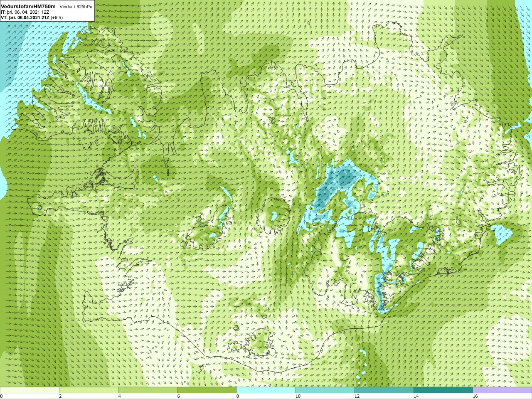Click the legend tick label '10'
Image resolution: width=532 pixels, height=399 pixels.
click(x=298, y=396)
